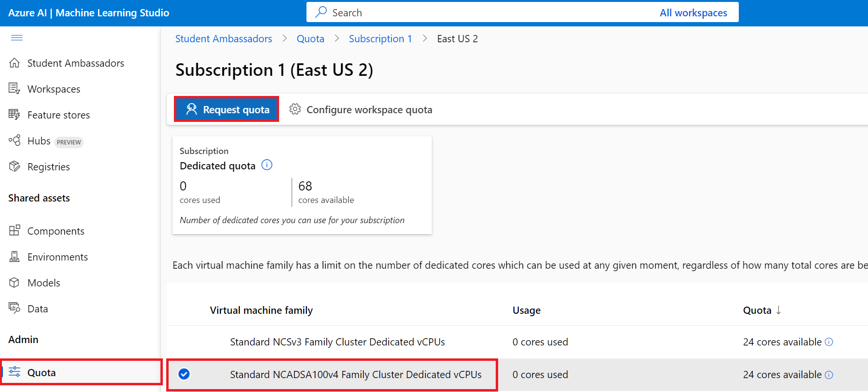Click the Quota sliders icon

[14, 372]
